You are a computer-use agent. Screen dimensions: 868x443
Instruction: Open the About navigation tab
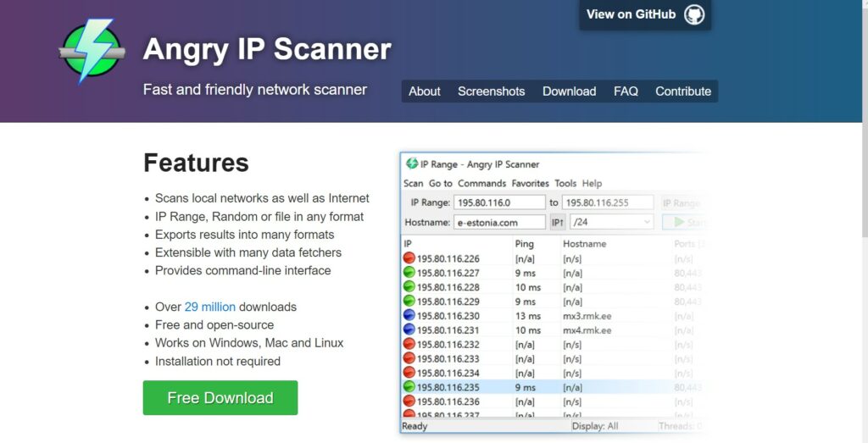pyautogui.click(x=425, y=91)
